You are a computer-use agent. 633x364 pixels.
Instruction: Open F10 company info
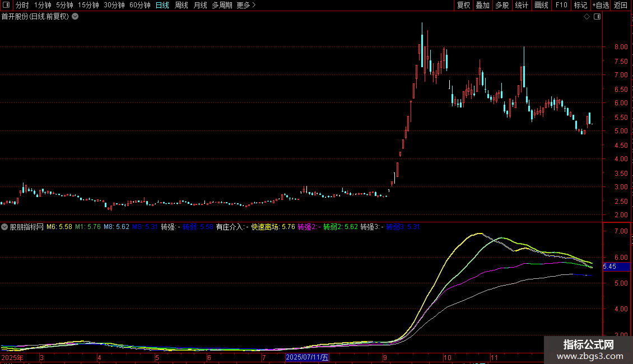(x=561, y=5)
